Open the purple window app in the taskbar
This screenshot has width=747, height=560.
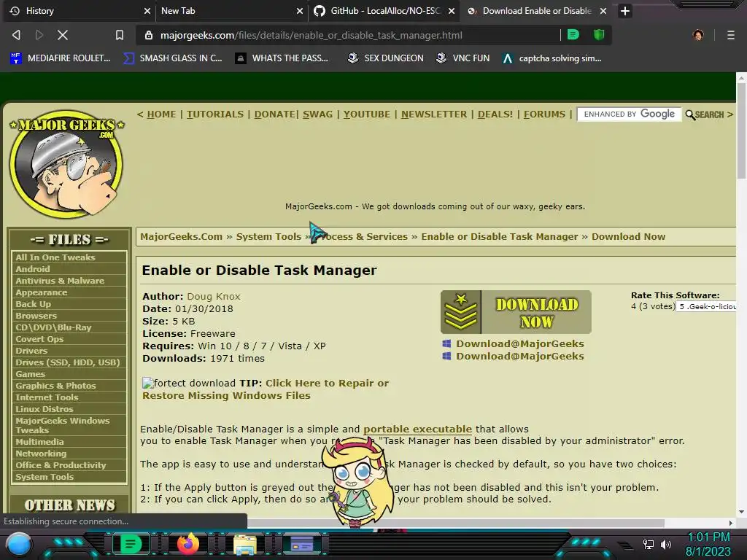(302, 544)
